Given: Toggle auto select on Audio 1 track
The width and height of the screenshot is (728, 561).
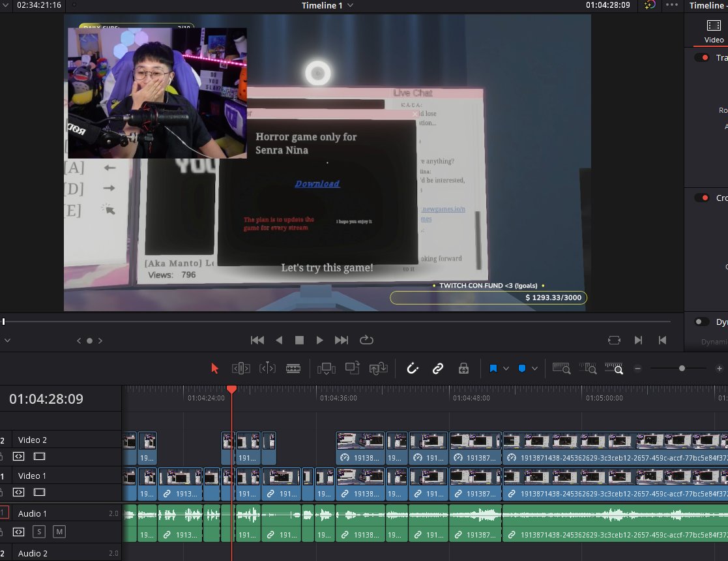Looking at the screenshot, I should [x=18, y=532].
